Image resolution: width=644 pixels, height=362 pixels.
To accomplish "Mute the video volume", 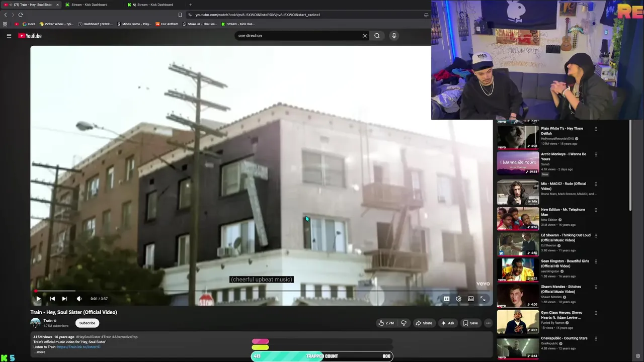I will 79,299.
